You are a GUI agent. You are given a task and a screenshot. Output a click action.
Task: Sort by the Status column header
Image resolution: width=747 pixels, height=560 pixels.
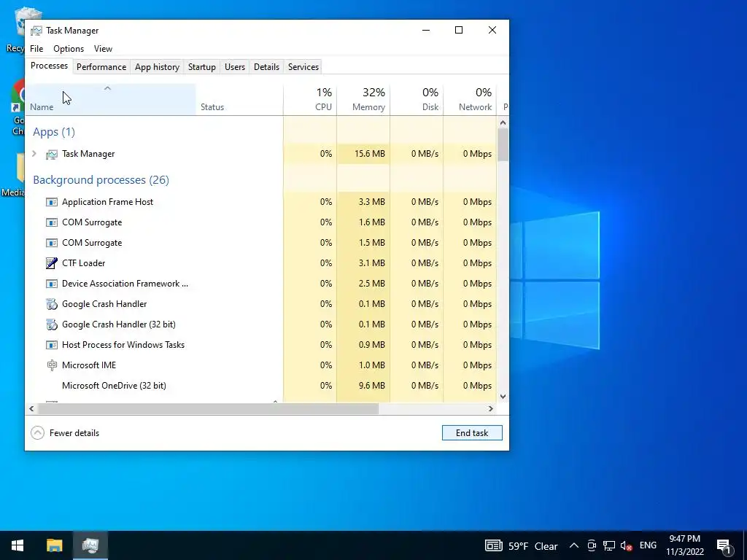point(239,99)
